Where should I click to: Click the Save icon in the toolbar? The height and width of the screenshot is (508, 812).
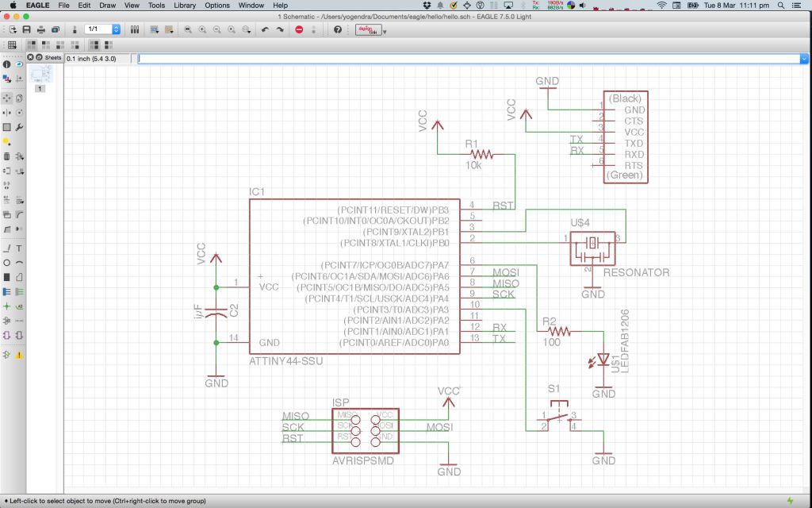point(26,29)
